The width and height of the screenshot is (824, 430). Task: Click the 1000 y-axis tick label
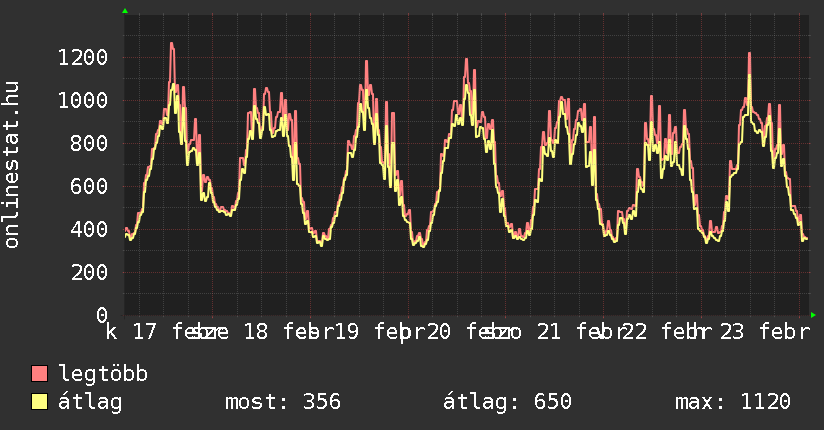click(82, 100)
